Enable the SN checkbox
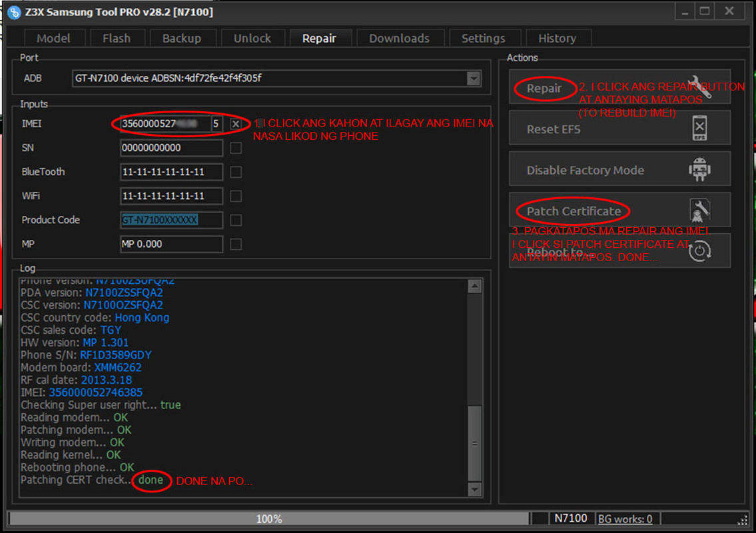Screen dimensions: 756x533 click(236, 148)
